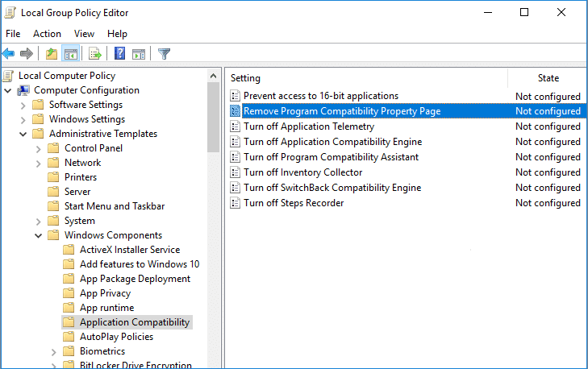This screenshot has width=588, height=369.
Task: Collapse the Windows Components tree node
Action: click(x=39, y=235)
